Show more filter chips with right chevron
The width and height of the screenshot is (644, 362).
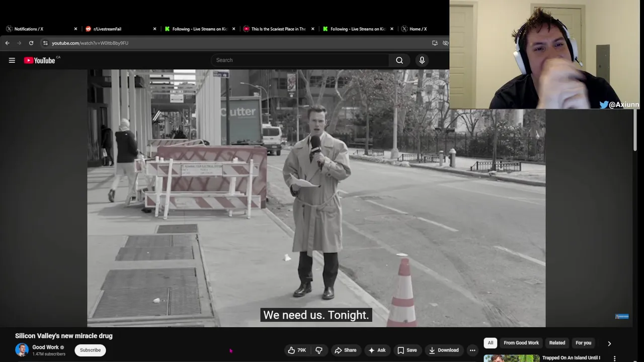coord(609,343)
